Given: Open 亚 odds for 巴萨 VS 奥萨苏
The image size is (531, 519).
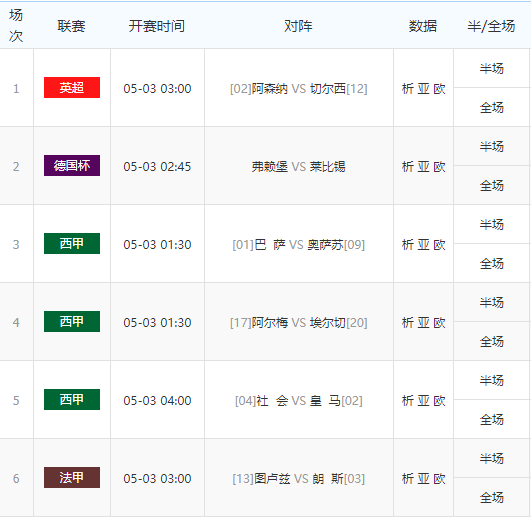Looking at the screenshot, I should click(x=423, y=245).
